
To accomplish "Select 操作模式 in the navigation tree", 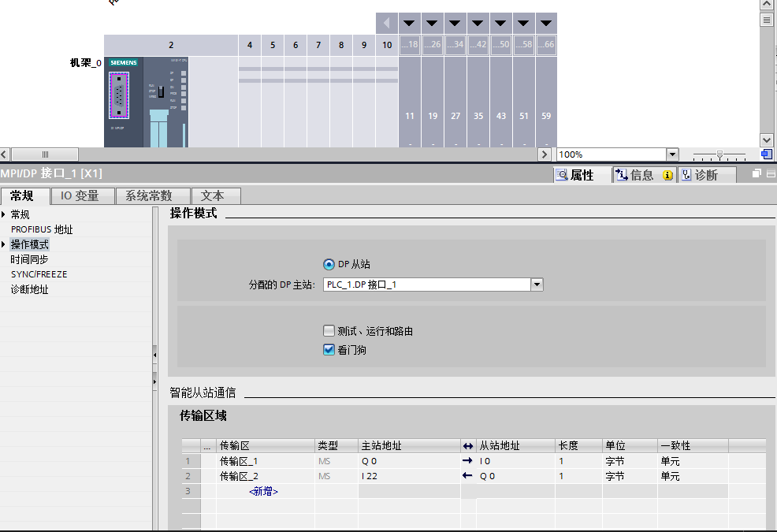I will coord(30,244).
